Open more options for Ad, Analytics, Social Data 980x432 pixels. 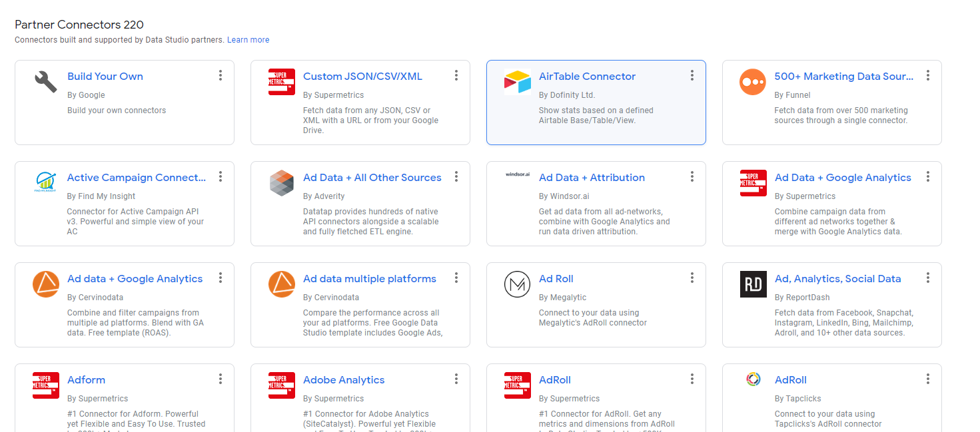pos(928,278)
